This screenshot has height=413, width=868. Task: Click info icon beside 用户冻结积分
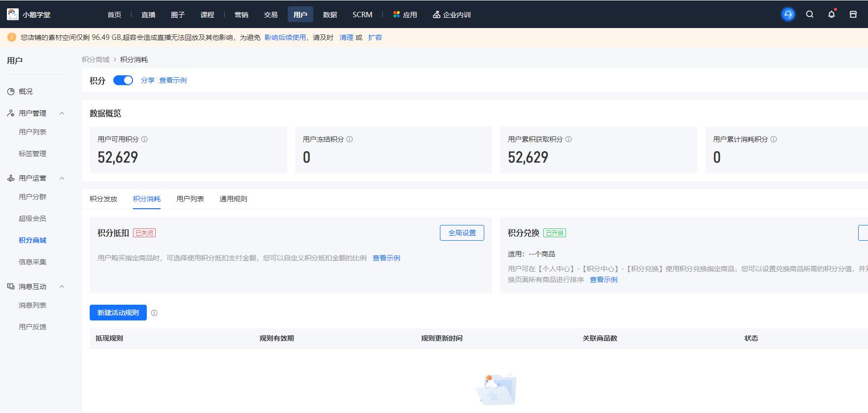(x=350, y=139)
